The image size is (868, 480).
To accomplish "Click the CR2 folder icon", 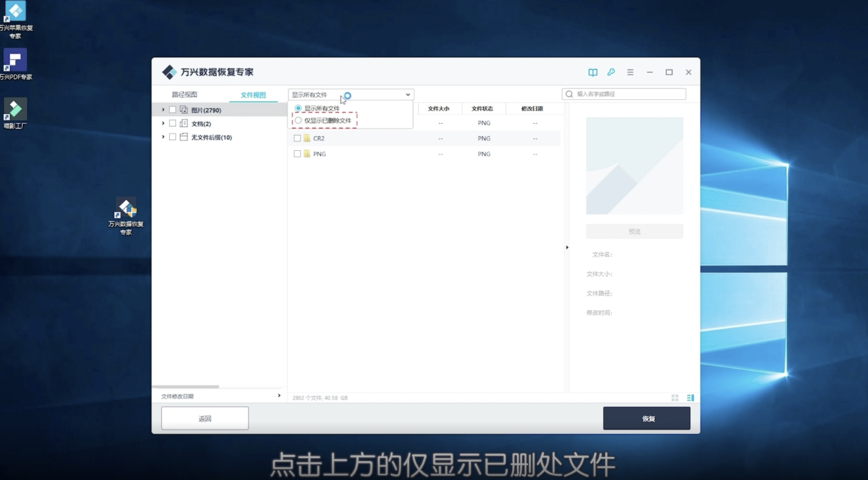I will point(307,138).
